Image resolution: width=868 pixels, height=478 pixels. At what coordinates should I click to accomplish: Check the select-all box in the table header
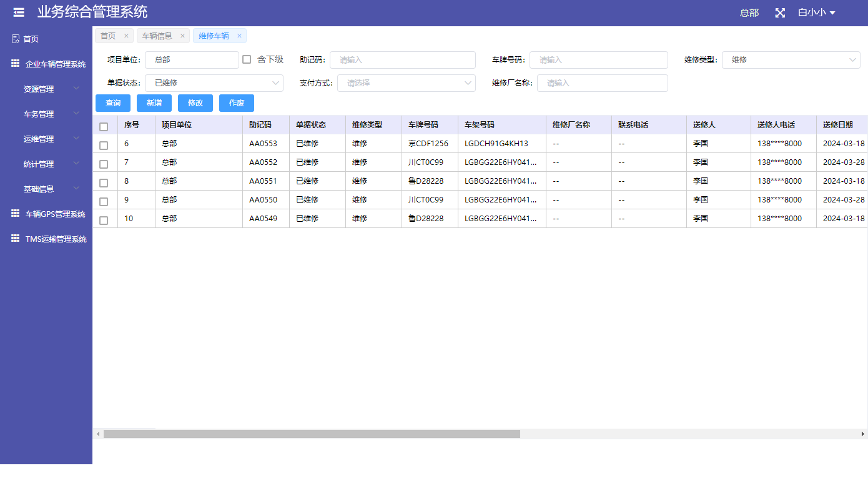(104, 127)
